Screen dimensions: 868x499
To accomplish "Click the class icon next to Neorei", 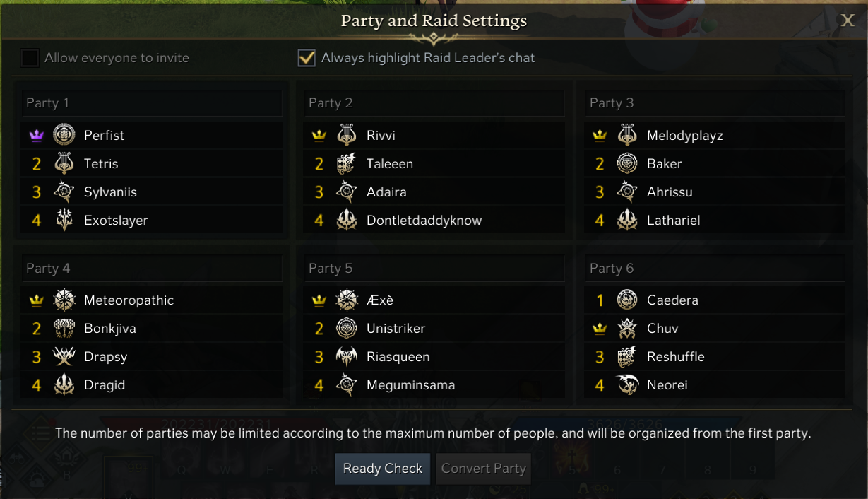I will tap(627, 385).
